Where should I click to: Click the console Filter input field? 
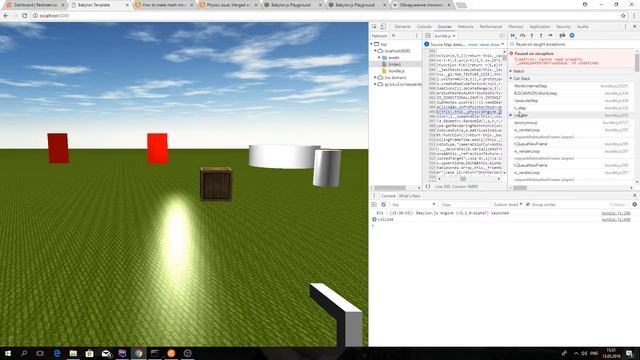[x=465, y=204]
